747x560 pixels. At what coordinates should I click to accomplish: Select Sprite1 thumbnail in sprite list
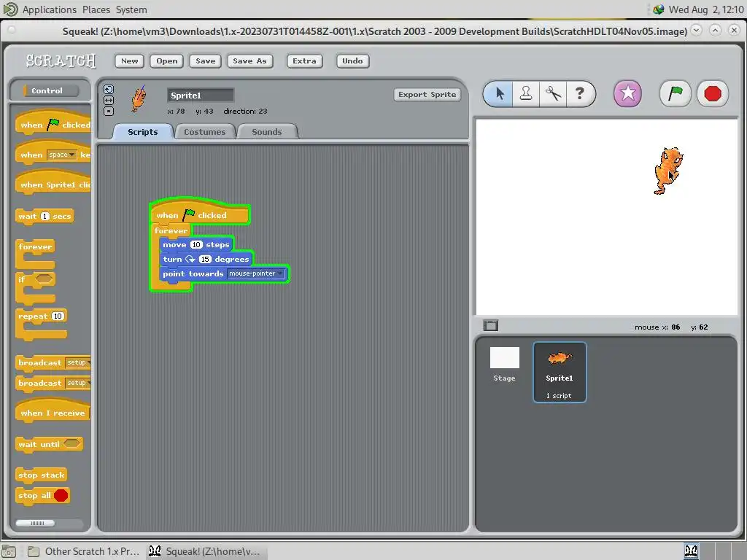pyautogui.click(x=560, y=373)
